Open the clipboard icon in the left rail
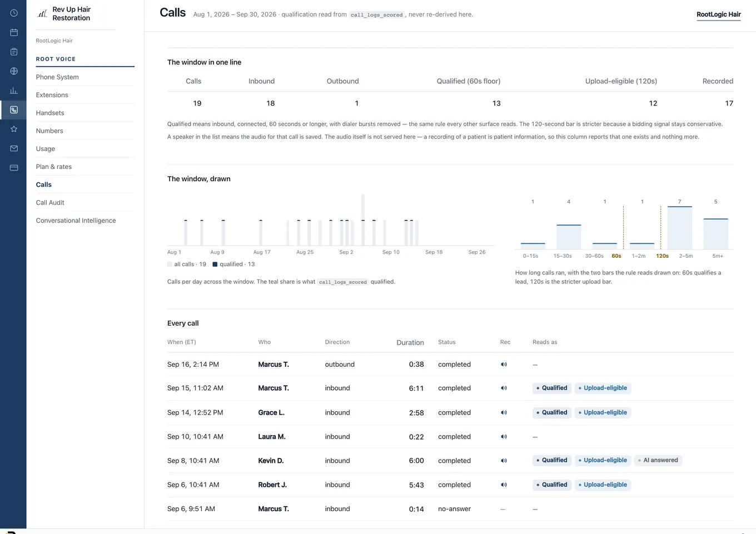The width and height of the screenshot is (756, 534). pyautogui.click(x=14, y=52)
